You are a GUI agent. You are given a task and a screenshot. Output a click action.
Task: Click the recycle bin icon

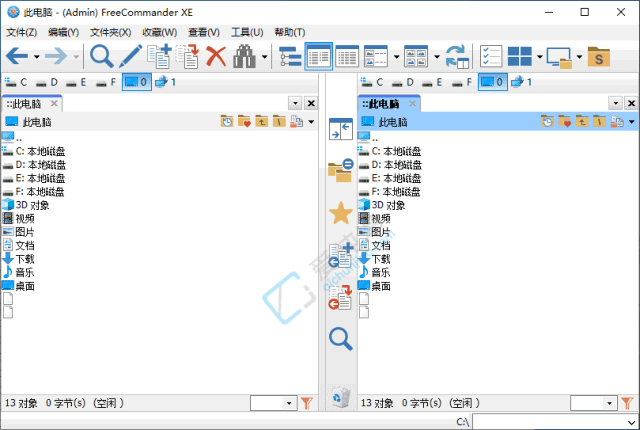pos(341,397)
